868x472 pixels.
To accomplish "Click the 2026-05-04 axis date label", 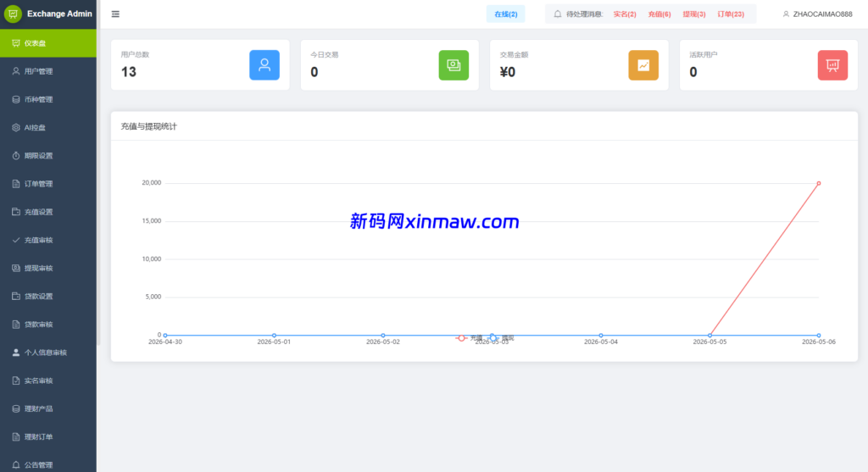I will point(601,342).
